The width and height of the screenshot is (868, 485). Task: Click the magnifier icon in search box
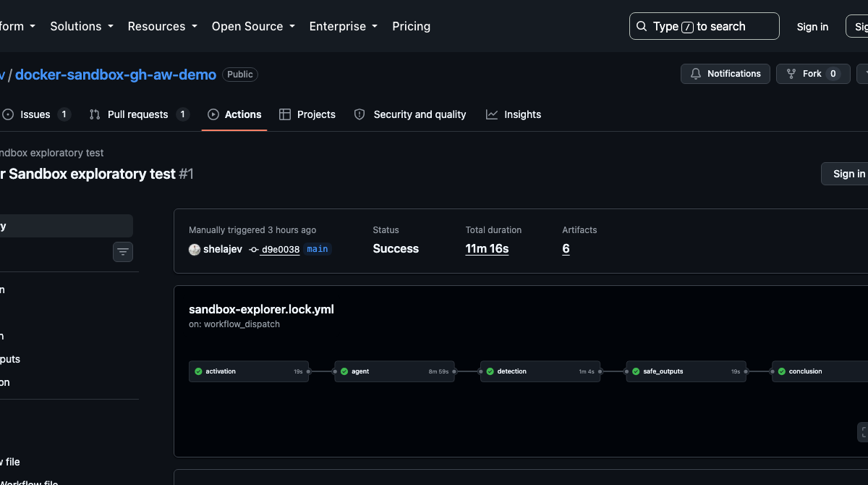coord(642,26)
